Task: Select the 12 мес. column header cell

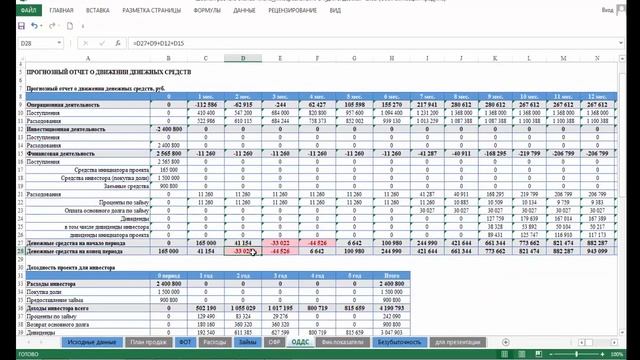Action: (x=597, y=96)
